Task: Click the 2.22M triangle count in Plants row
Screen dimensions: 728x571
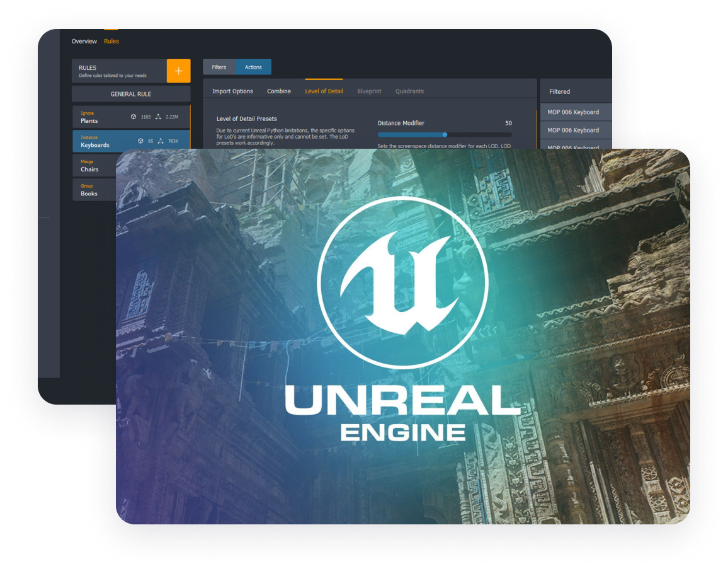Action: (x=172, y=117)
